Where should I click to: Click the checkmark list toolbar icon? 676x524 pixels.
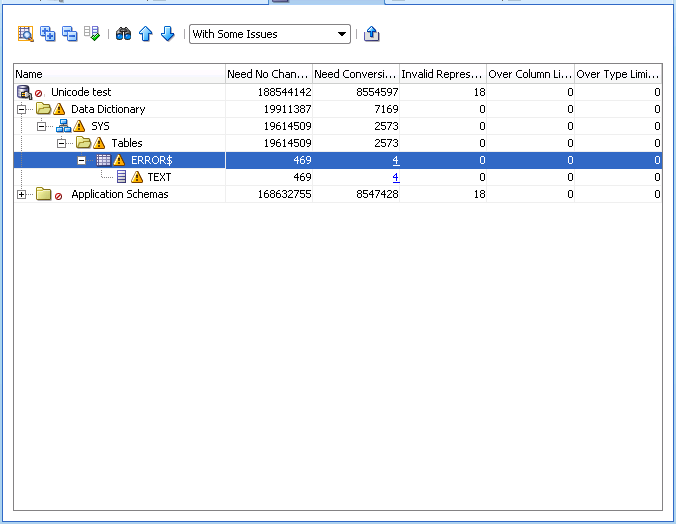(92, 34)
